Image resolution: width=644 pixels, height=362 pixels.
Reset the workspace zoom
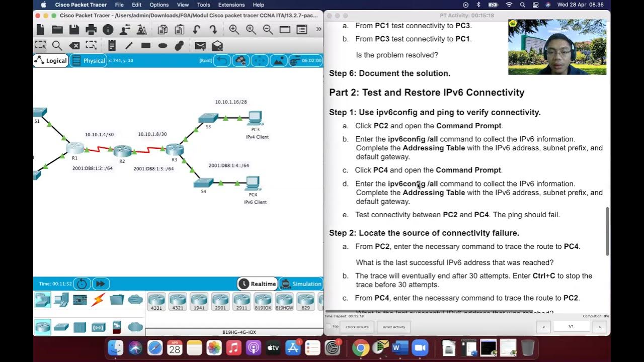click(251, 30)
